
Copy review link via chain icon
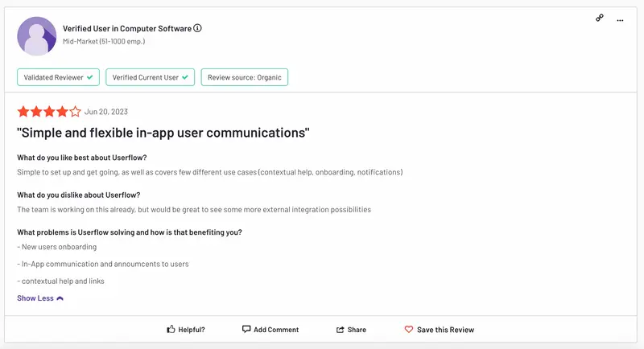600,18
